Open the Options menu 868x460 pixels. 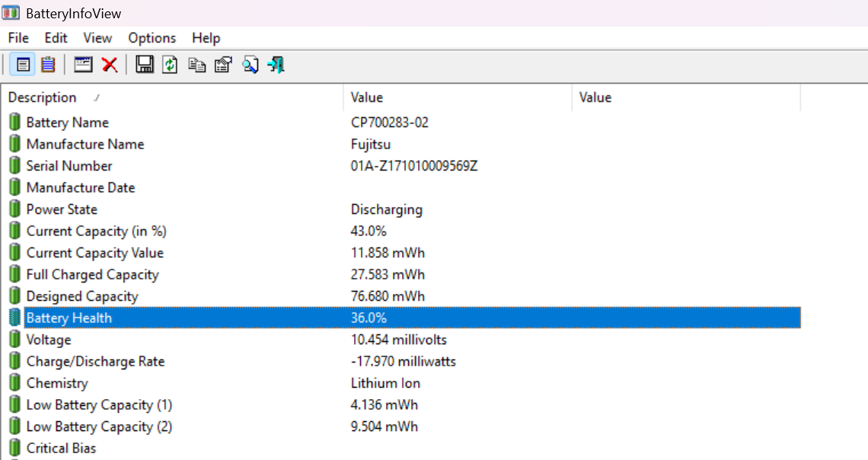(x=152, y=38)
